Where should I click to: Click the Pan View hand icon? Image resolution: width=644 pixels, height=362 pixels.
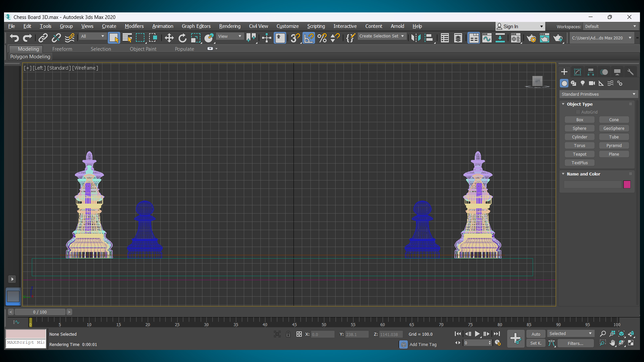click(612, 343)
